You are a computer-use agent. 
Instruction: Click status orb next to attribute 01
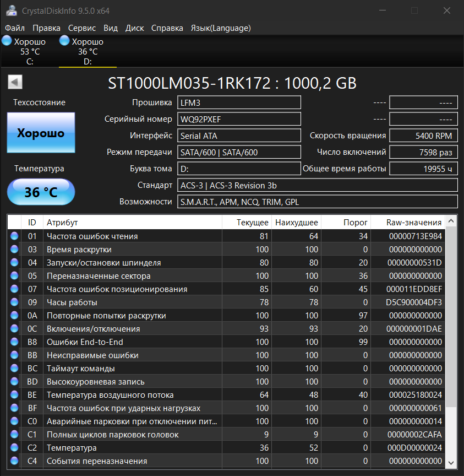[14, 236]
